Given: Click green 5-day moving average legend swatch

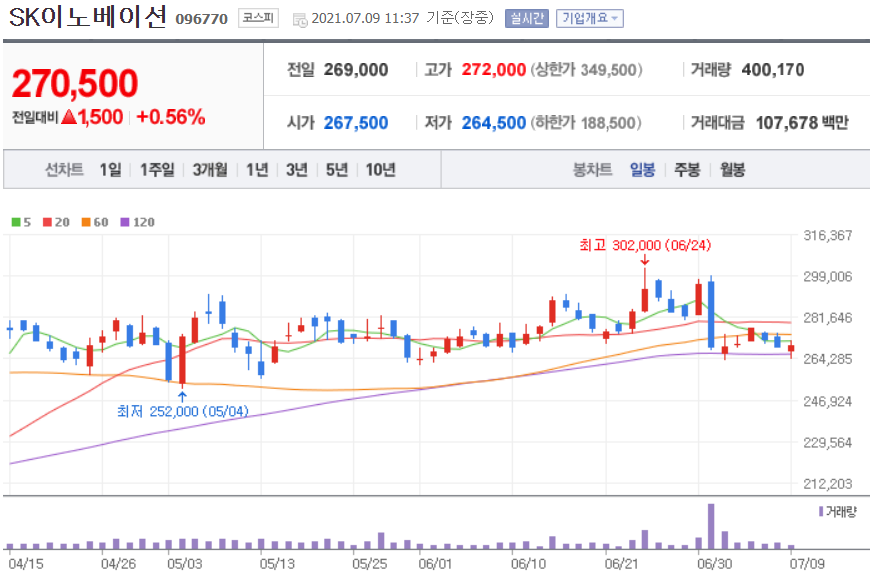Looking at the screenshot, I should (x=16, y=222).
